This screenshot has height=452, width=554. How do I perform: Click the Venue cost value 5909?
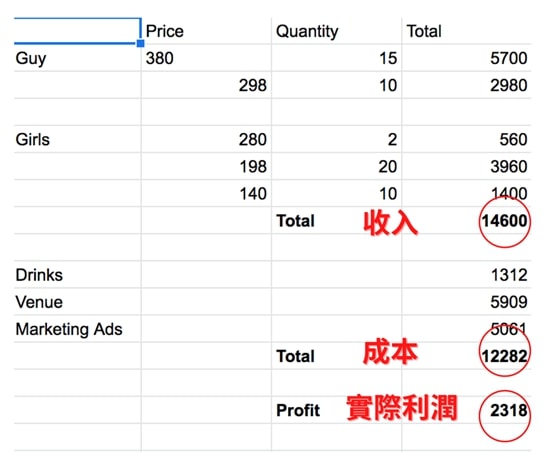click(x=466, y=302)
